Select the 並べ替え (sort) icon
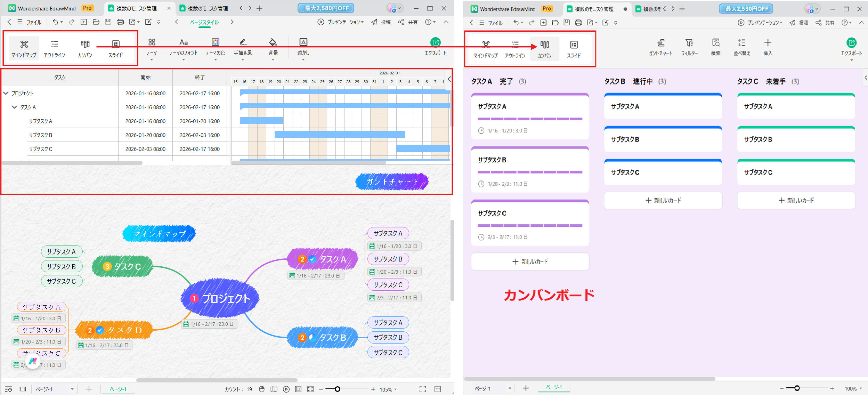The height and width of the screenshot is (395, 868). 741,48
